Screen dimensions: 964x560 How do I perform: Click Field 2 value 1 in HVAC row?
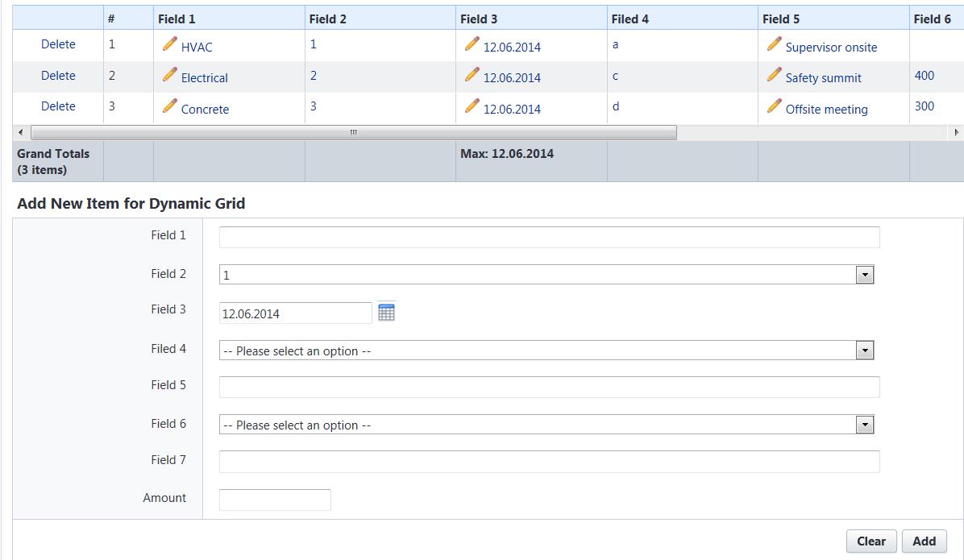click(x=314, y=44)
